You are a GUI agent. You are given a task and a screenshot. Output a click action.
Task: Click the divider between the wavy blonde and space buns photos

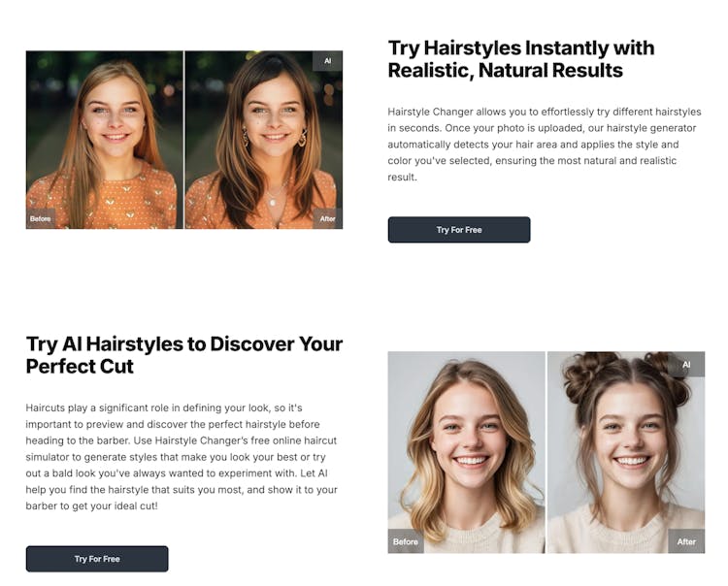(546, 452)
